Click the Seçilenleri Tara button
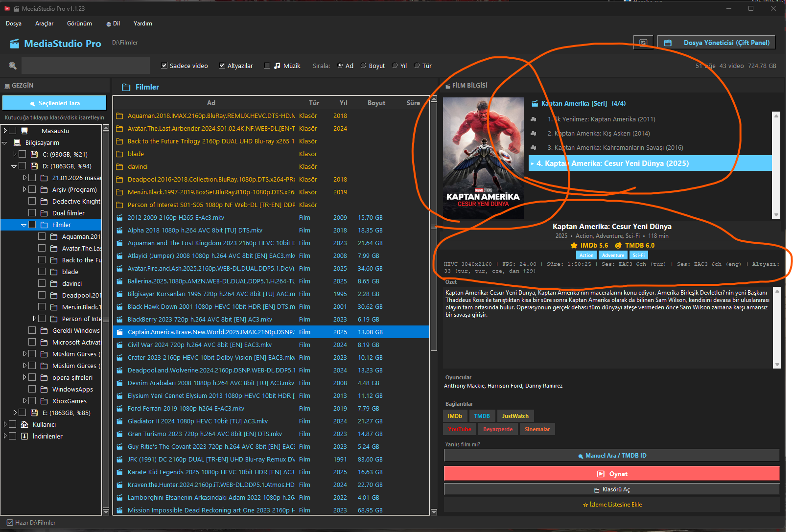Viewport: 793px width, 532px height. 54,103
